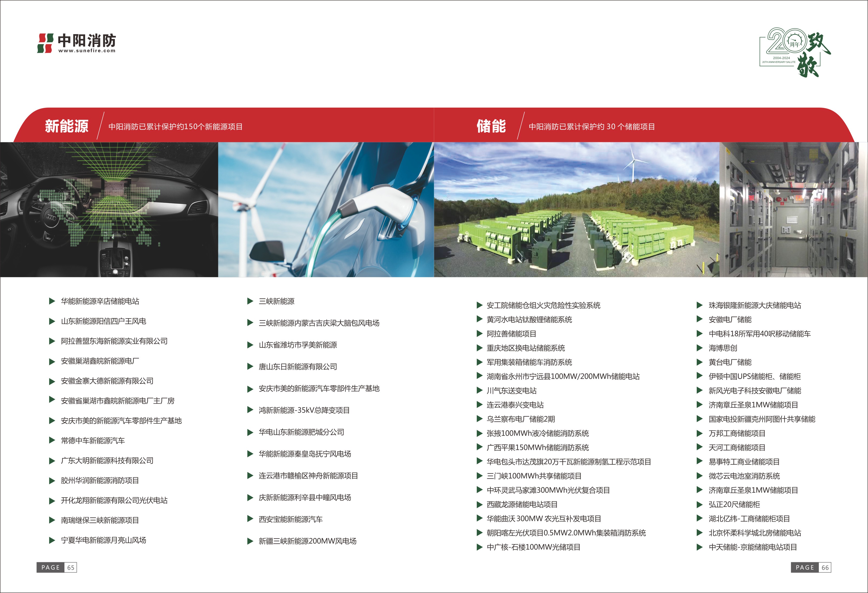Select 华电包头市达茂旗20万千瓦新能源制氢工程示范项目
Image resolution: width=868 pixels, height=593 pixels.
tap(569, 462)
